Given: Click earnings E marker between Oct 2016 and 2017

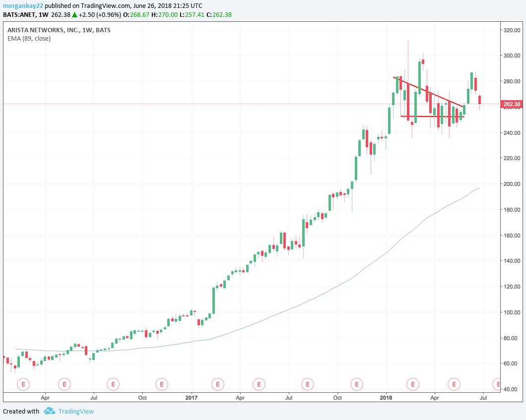Looking at the screenshot, I should click(x=162, y=384).
